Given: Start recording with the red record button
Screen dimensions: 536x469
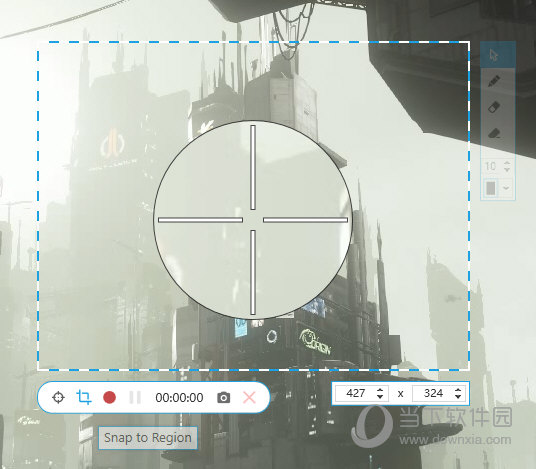Looking at the screenshot, I should 109,398.
